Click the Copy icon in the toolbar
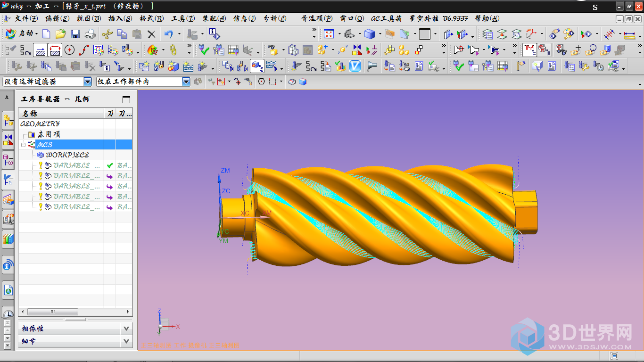 tap(122, 34)
